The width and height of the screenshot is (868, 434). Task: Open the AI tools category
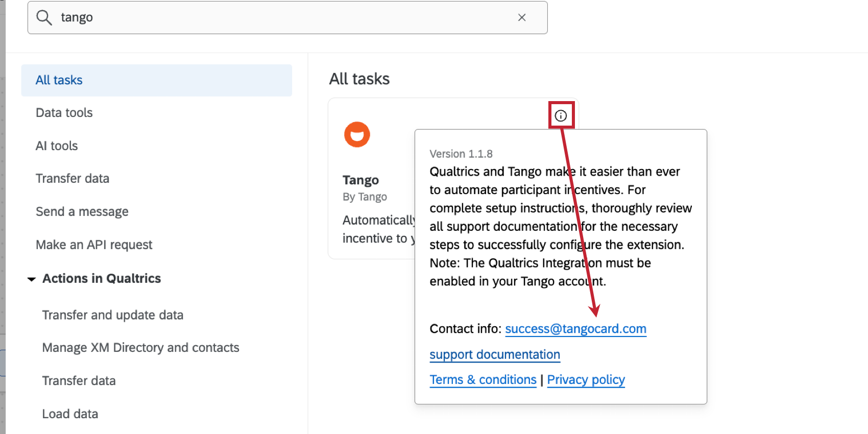click(x=57, y=146)
